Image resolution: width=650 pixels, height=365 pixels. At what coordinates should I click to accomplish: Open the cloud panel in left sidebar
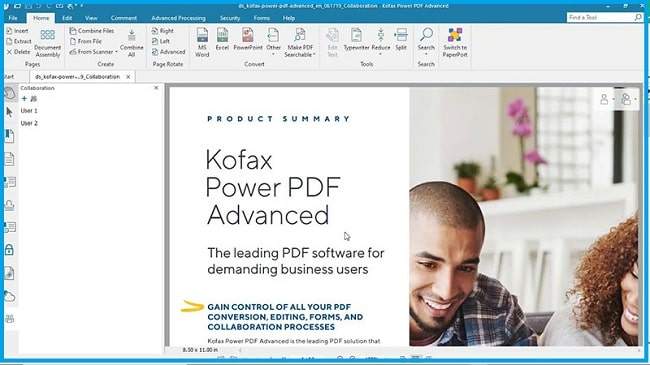[x=10, y=296]
